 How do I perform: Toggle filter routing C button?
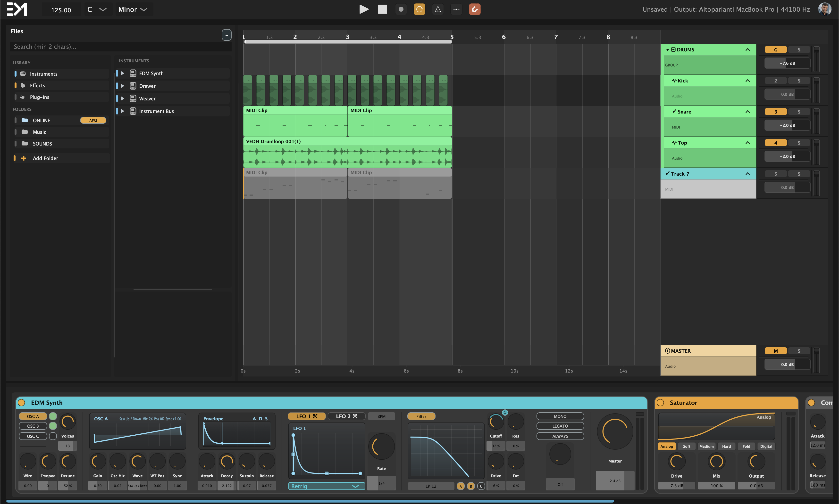481,486
